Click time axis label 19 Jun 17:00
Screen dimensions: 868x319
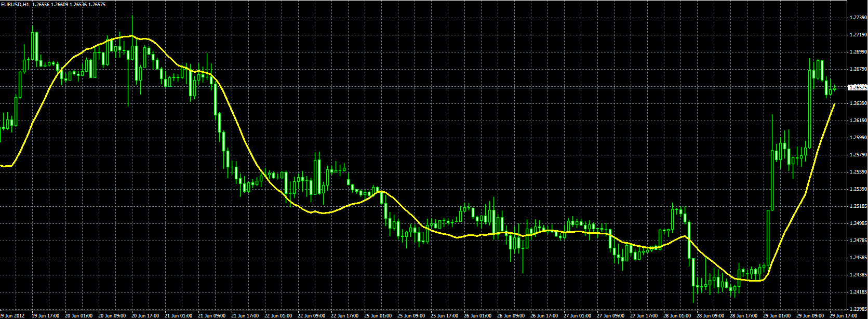click(x=45, y=315)
